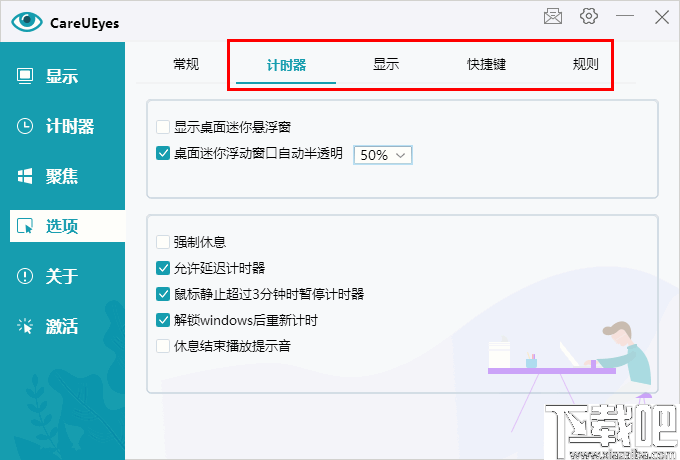Click the clock icon beside 计时器
The image size is (680, 460).
click(x=25, y=126)
